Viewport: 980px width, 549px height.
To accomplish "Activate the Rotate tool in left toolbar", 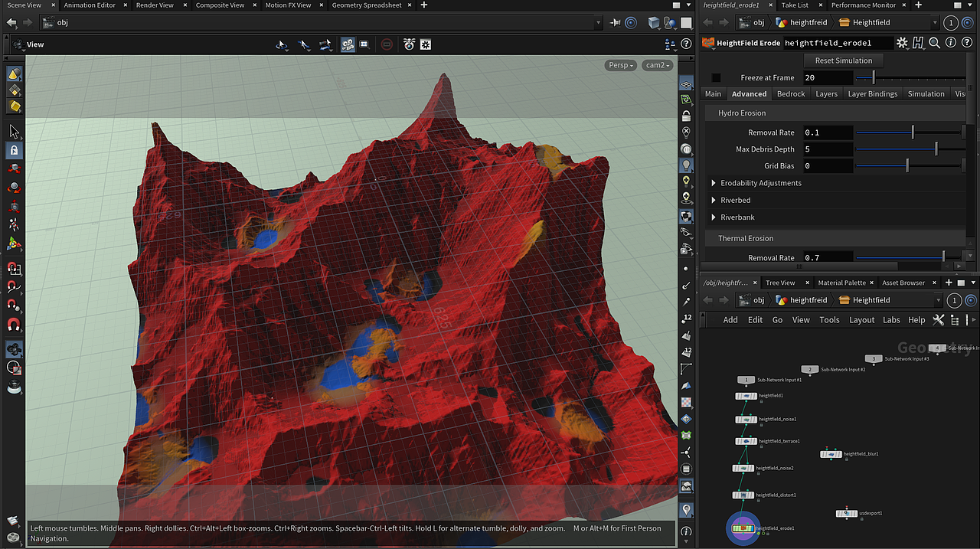I will point(14,188).
